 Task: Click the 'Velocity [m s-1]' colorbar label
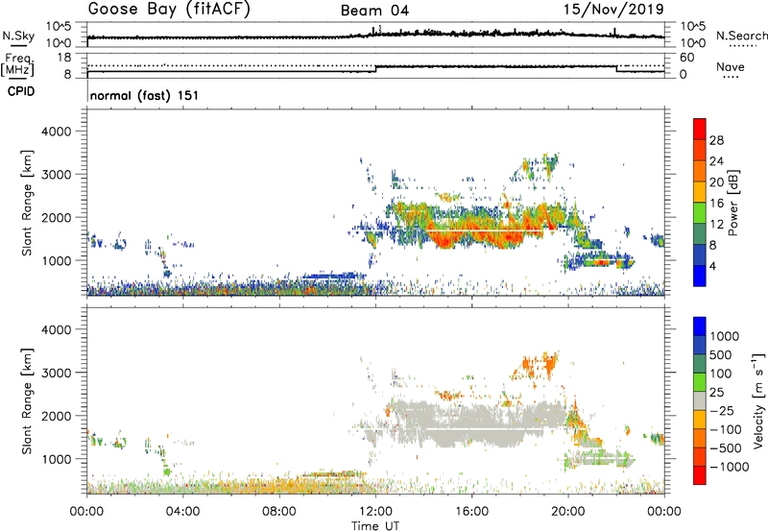pyautogui.click(x=758, y=399)
